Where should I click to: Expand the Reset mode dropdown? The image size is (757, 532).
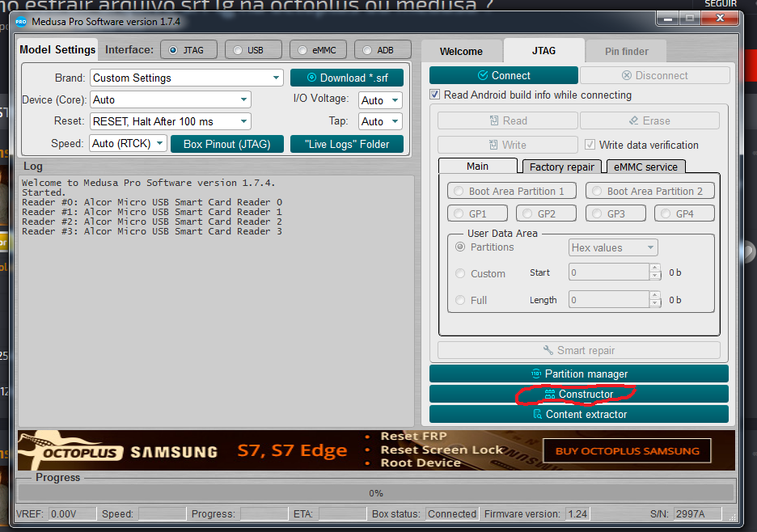171,121
